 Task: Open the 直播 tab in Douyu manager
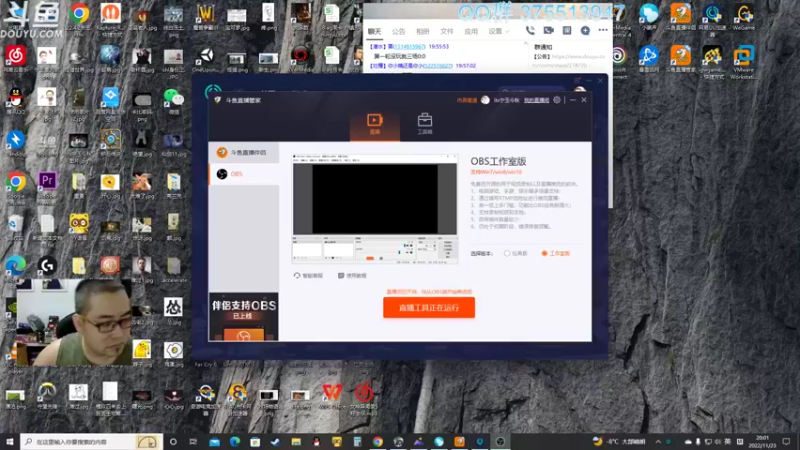(x=374, y=124)
